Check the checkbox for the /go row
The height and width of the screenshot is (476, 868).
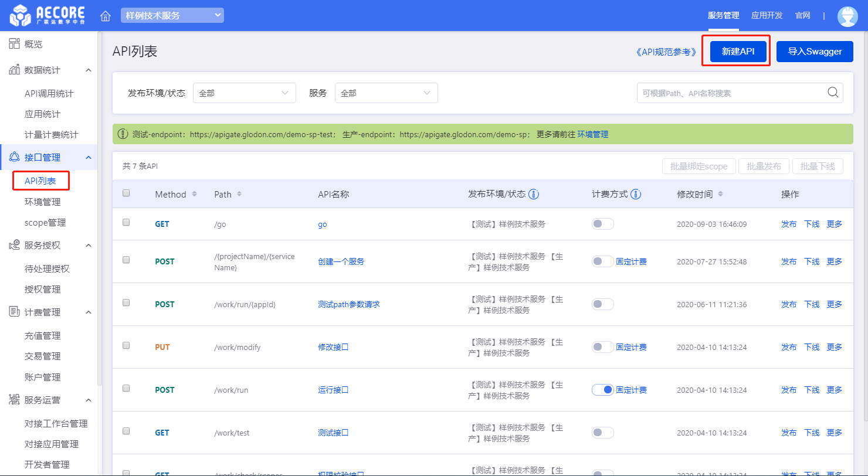(x=126, y=223)
